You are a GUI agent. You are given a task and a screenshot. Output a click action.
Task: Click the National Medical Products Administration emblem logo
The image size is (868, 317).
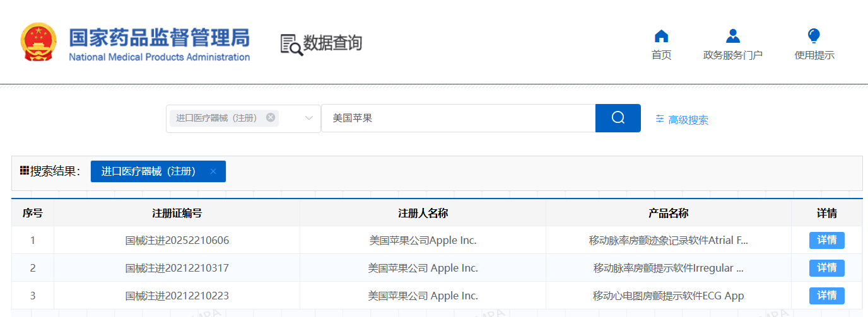pyautogui.click(x=38, y=42)
